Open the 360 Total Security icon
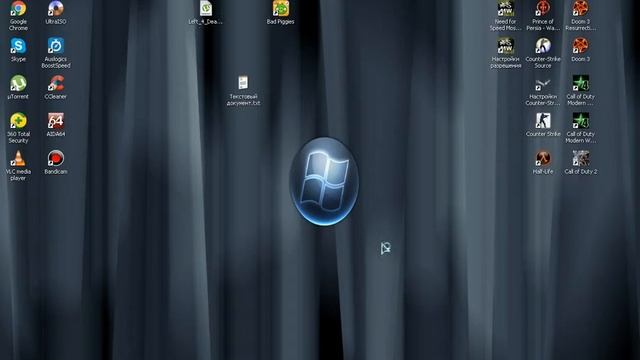The image size is (640, 360). point(18,121)
